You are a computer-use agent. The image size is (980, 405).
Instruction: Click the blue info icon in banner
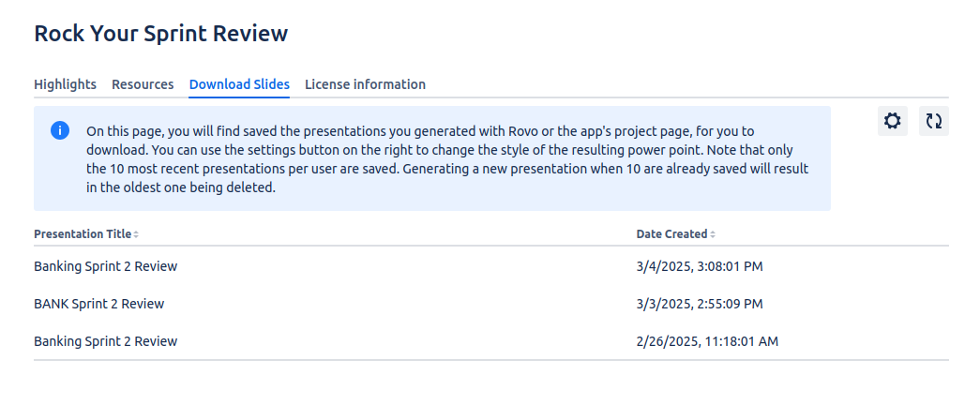click(59, 130)
